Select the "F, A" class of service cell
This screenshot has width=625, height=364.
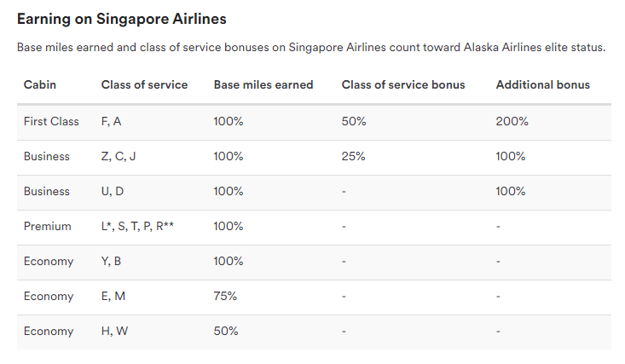[111, 122]
